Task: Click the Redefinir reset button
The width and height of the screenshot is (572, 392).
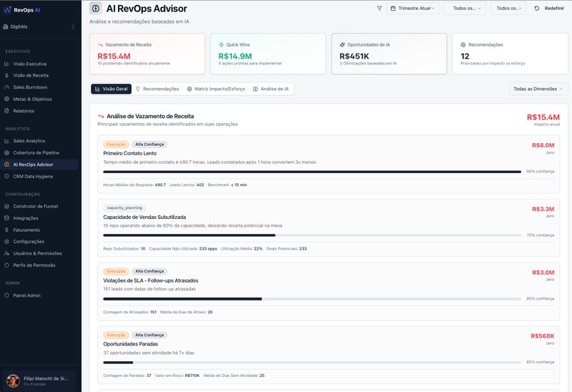Action: 549,9
